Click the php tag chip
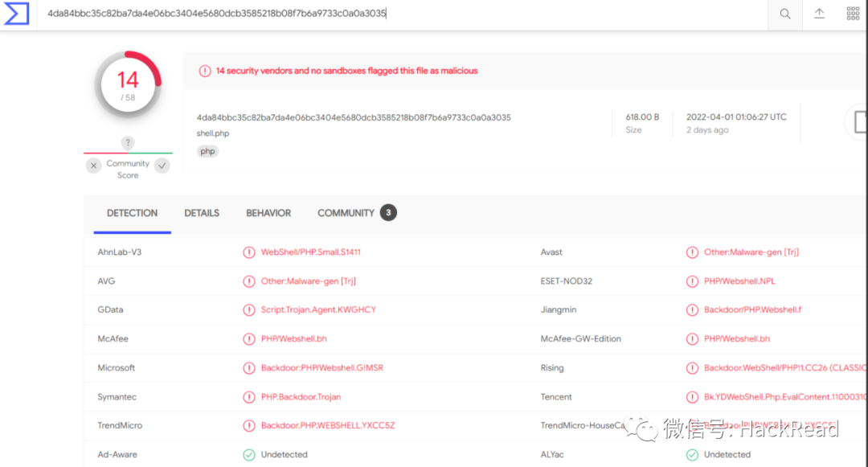Screen dimensions: 868x467 click(207, 151)
